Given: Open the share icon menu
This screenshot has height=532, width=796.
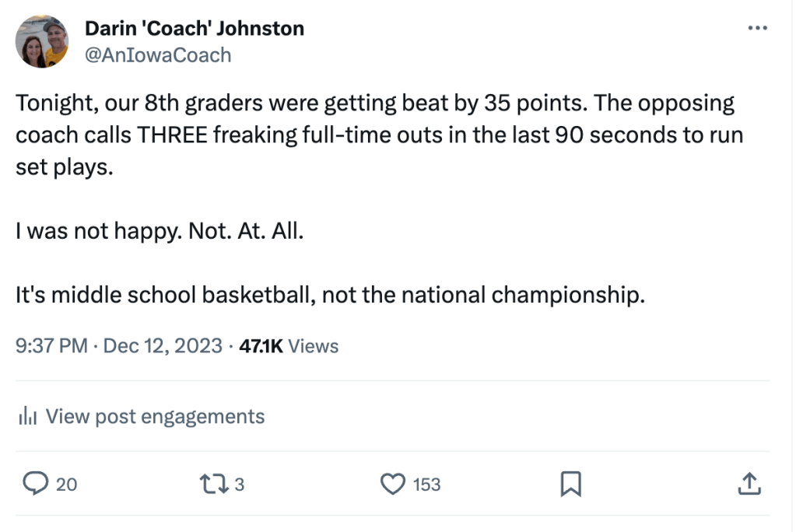Looking at the screenshot, I should (748, 484).
